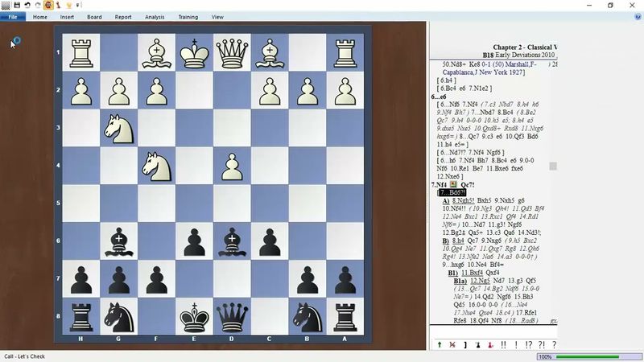Screen dimensions: 644x362
Task: Click the black pawn annotation icon
Action: 477,344
